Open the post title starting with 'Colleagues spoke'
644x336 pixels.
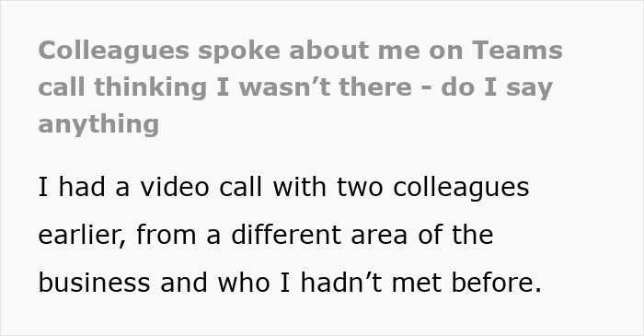pyautogui.click(x=300, y=87)
